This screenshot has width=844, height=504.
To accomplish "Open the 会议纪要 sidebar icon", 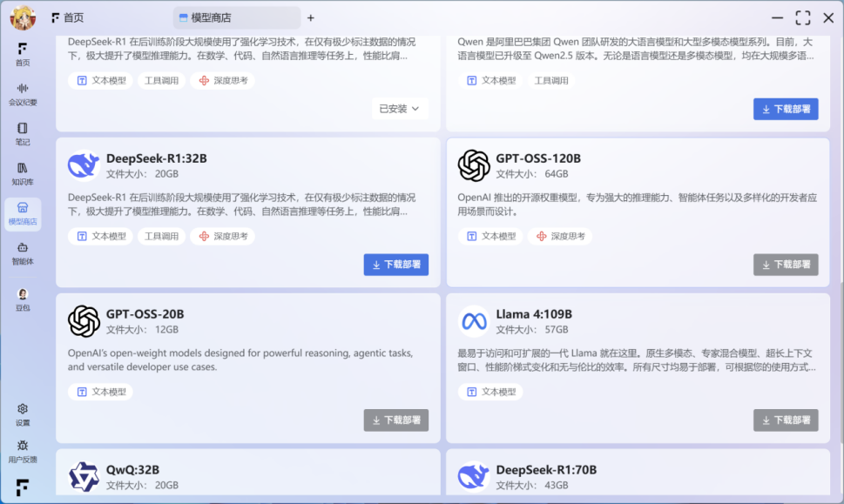I will click(x=23, y=94).
